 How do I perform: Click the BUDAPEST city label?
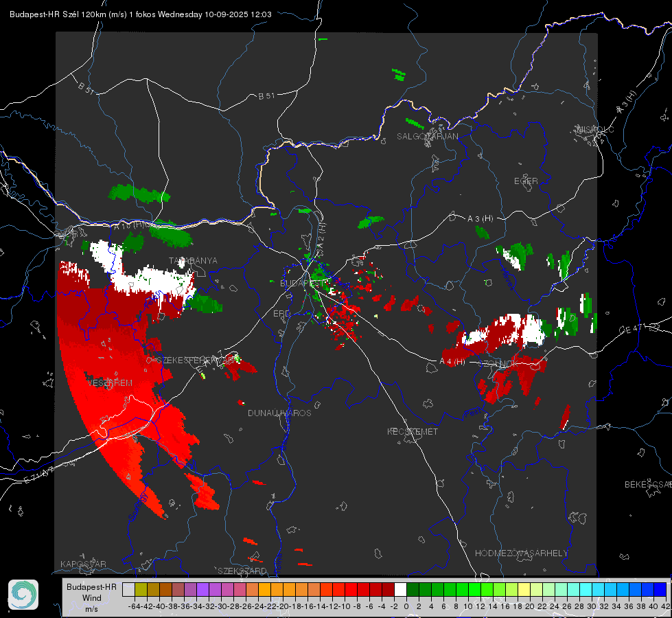[x=302, y=284]
